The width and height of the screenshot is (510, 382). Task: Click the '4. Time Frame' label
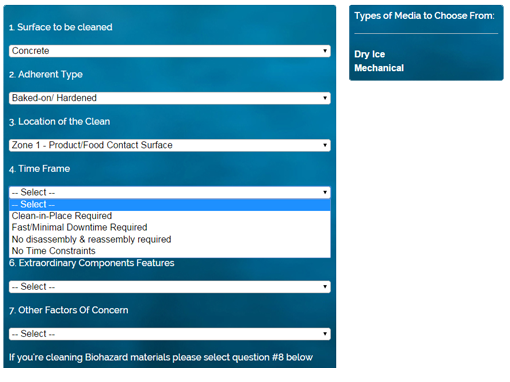39,169
